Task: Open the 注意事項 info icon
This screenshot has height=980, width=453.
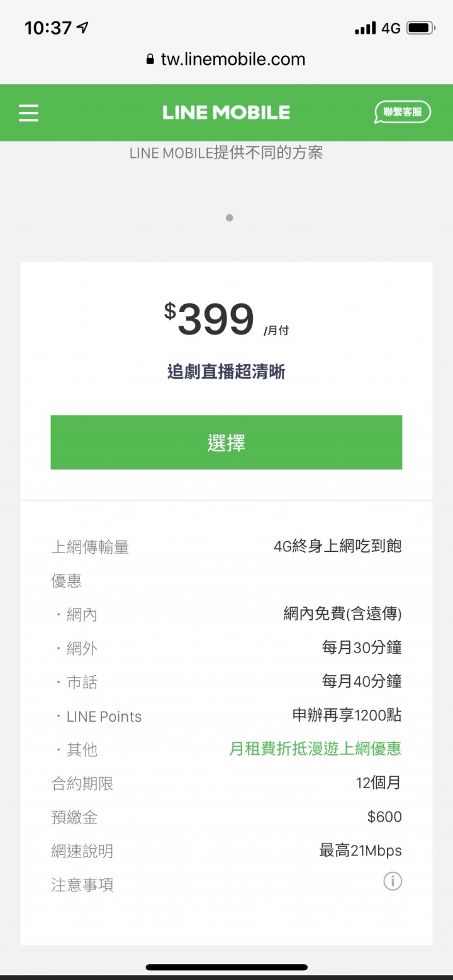Action: point(393,881)
